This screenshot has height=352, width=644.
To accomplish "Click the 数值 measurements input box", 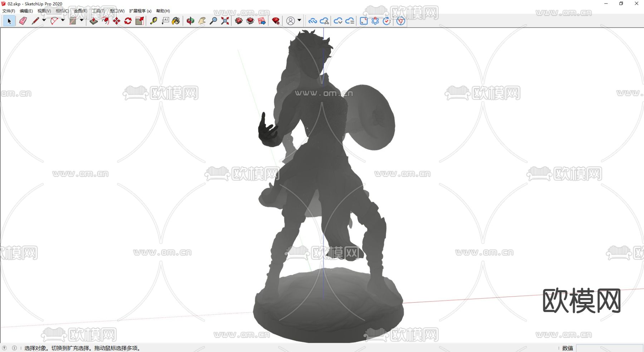I will click(609, 348).
